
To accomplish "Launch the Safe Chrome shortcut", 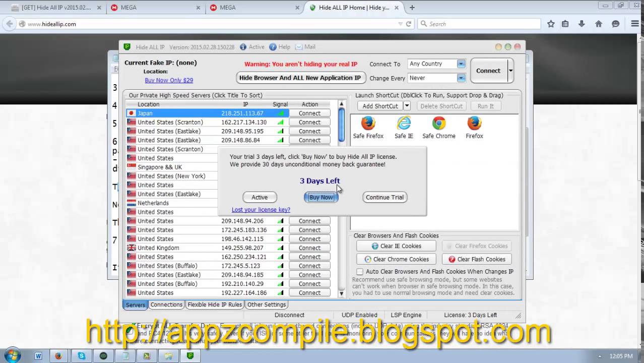I will (438, 127).
